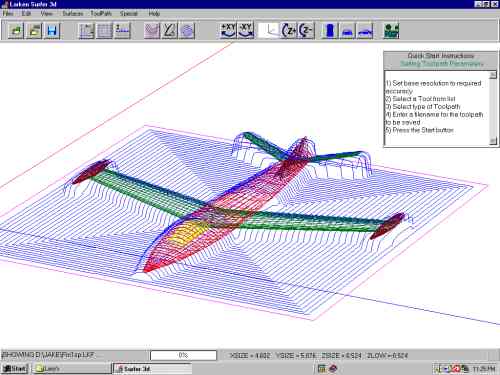Select the blue cylinder tool icon
Image resolution: width=500 pixels, height=375 pixels.
coord(330,31)
